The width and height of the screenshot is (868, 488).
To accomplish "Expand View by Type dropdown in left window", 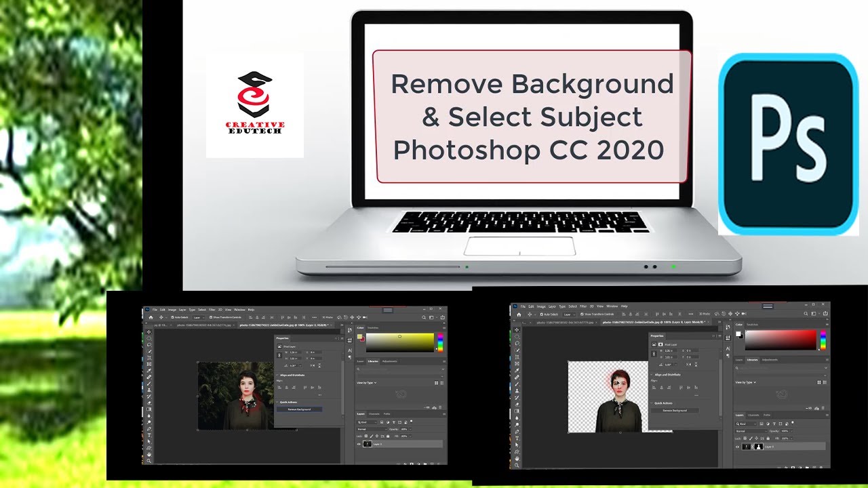I will tap(366, 383).
